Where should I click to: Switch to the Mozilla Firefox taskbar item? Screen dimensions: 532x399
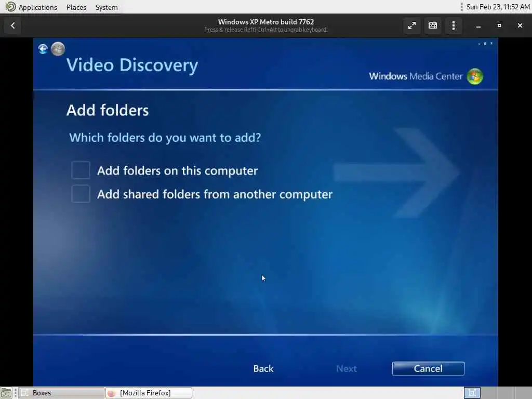click(x=149, y=393)
